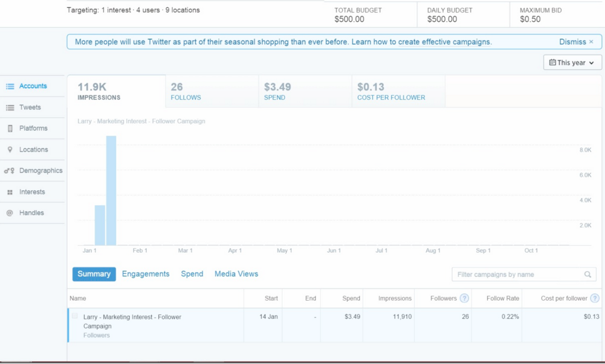605x364 pixels.
Task: Open Larry Marketing Interest Follower Campaign link
Action: [132, 321]
